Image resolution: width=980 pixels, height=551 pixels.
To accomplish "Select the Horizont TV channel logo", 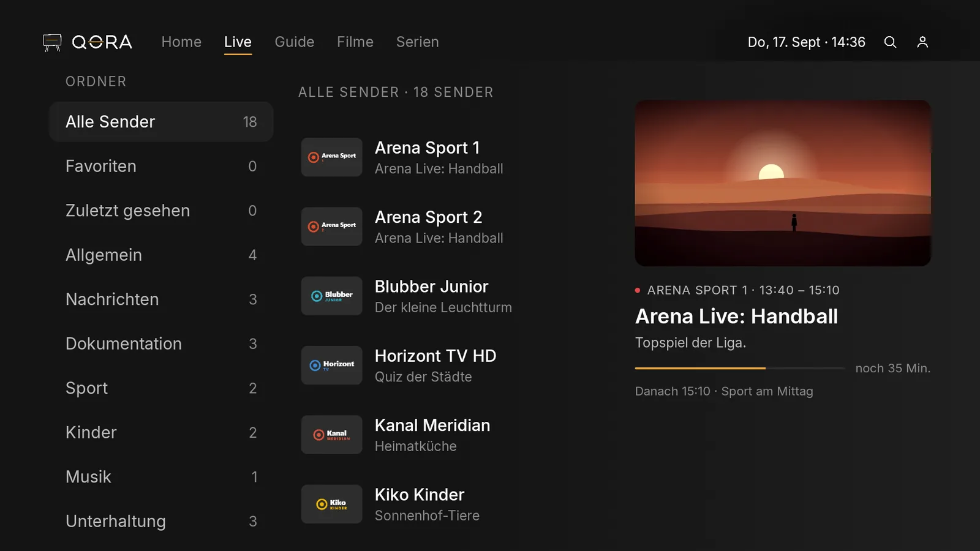I will (331, 365).
